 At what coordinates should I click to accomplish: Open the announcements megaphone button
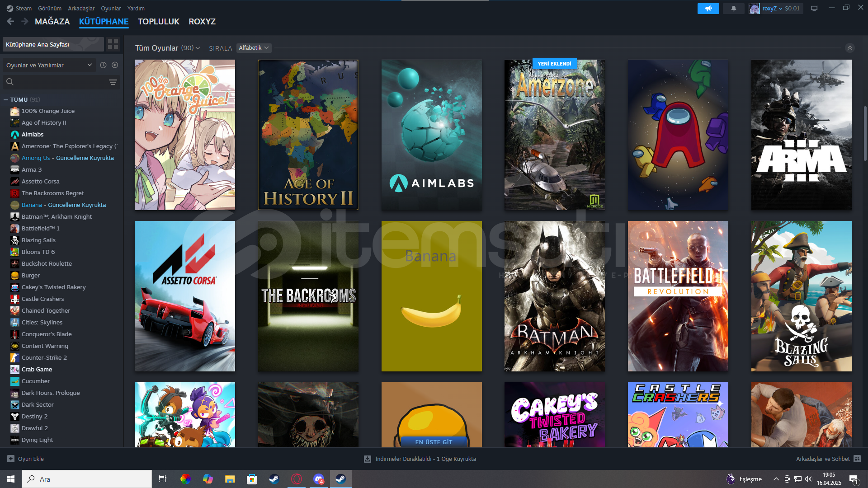click(x=708, y=8)
